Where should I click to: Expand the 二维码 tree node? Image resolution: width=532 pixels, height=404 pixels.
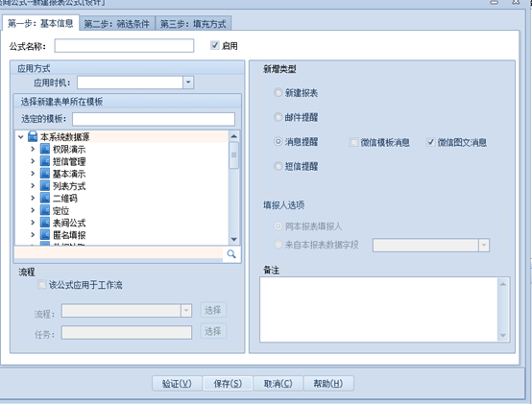coord(33,198)
